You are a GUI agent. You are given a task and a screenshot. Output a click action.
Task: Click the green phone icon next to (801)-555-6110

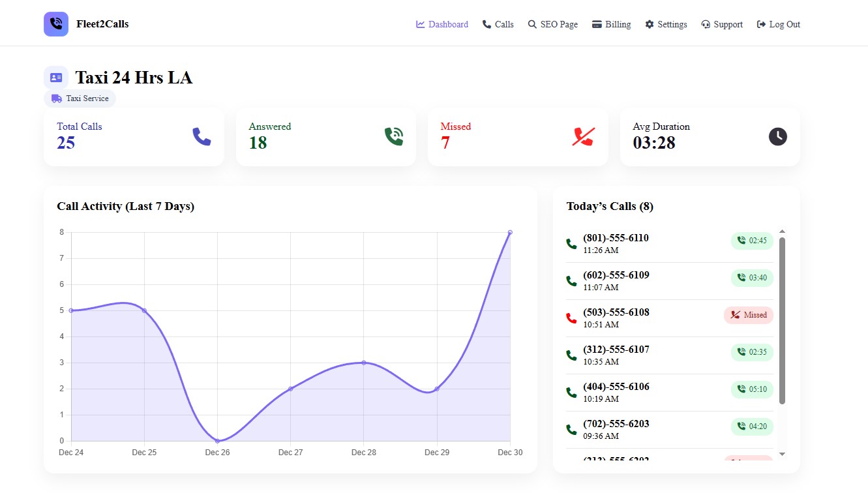point(571,243)
